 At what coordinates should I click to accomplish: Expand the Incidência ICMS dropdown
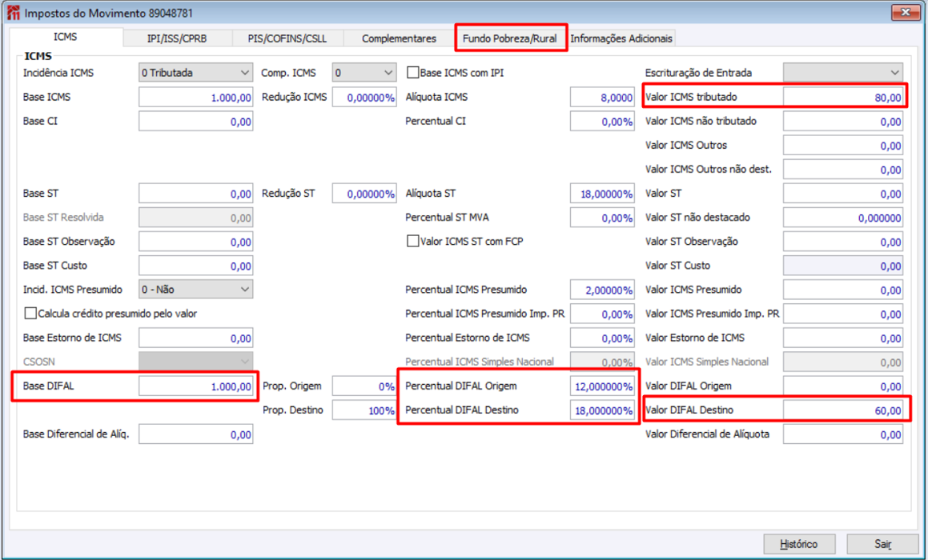pyautogui.click(x=196, y=73)
